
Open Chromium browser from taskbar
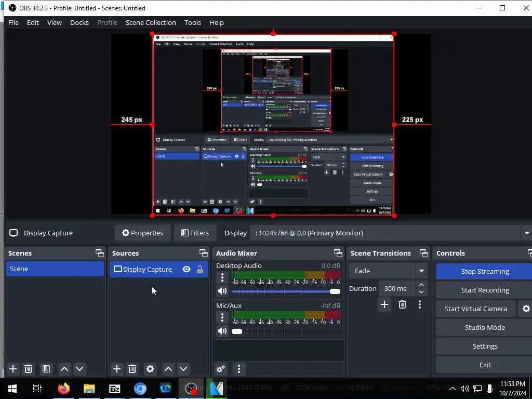point(140,389)
